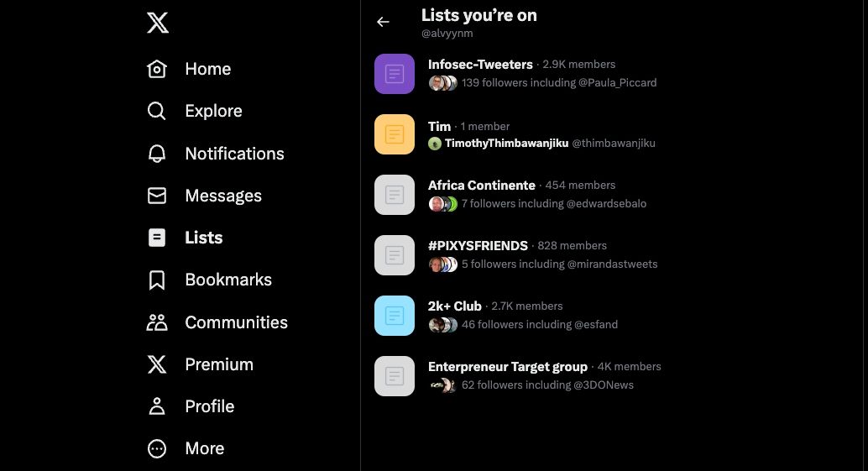868x471 pixels.
Task: Open the Notifications bell icon
Action: click(x=157, y=154)
